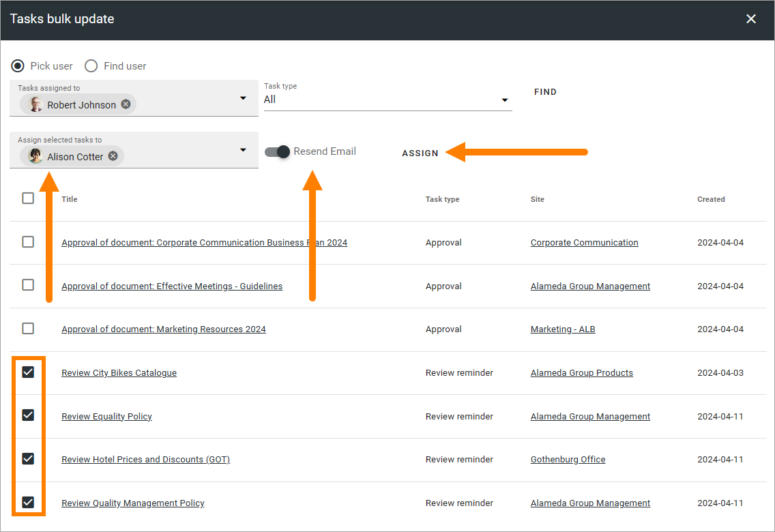Open Review Quality Management Policy task link

pyautogui.click(x=133, y=503)
